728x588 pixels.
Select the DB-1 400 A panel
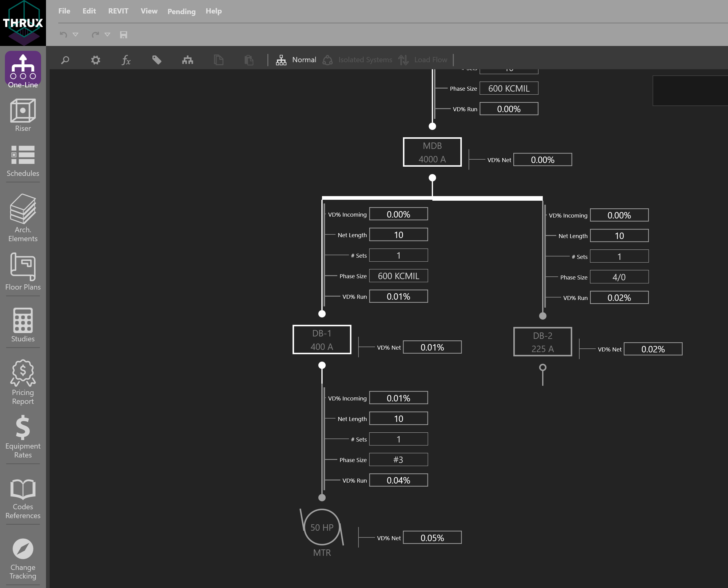(322, 340)
